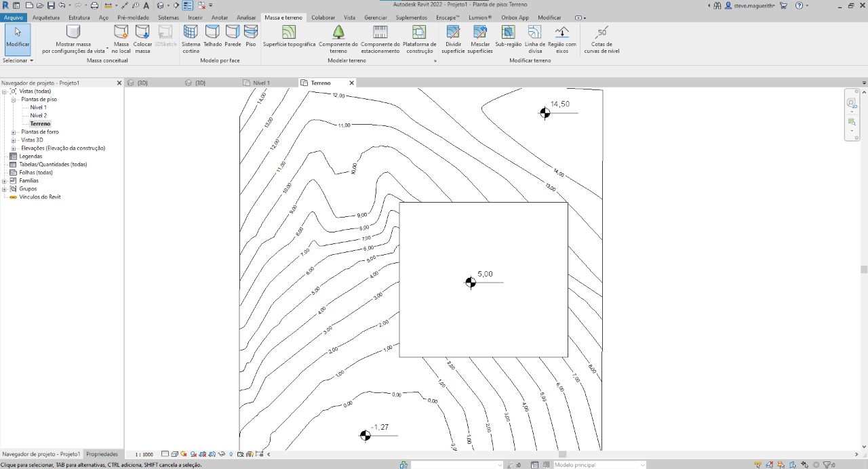Open the Modelo principal design options dropdown

click(x=599, y=465)
